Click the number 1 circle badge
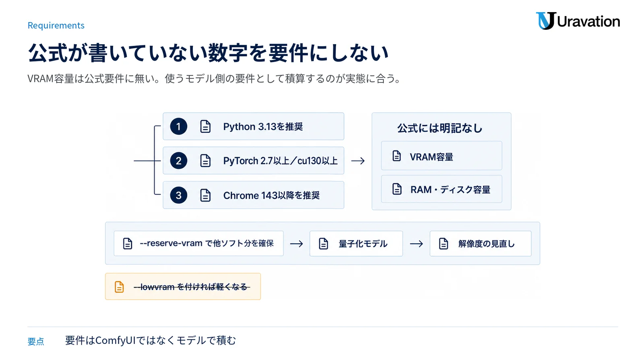 tap(178, 126)
